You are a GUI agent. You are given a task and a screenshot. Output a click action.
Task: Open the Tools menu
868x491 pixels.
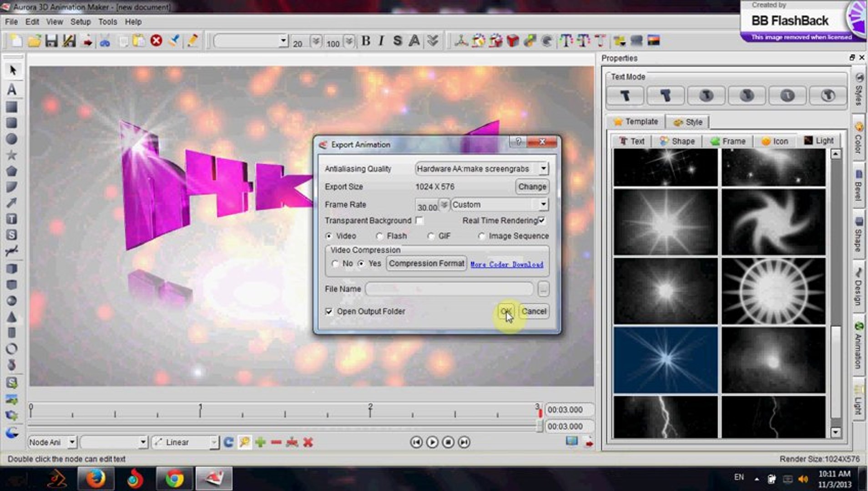107,22
